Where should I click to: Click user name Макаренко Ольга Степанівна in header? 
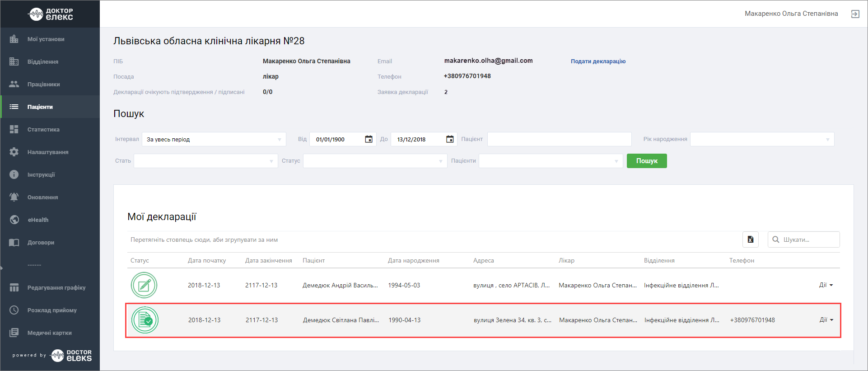[791, 14]
